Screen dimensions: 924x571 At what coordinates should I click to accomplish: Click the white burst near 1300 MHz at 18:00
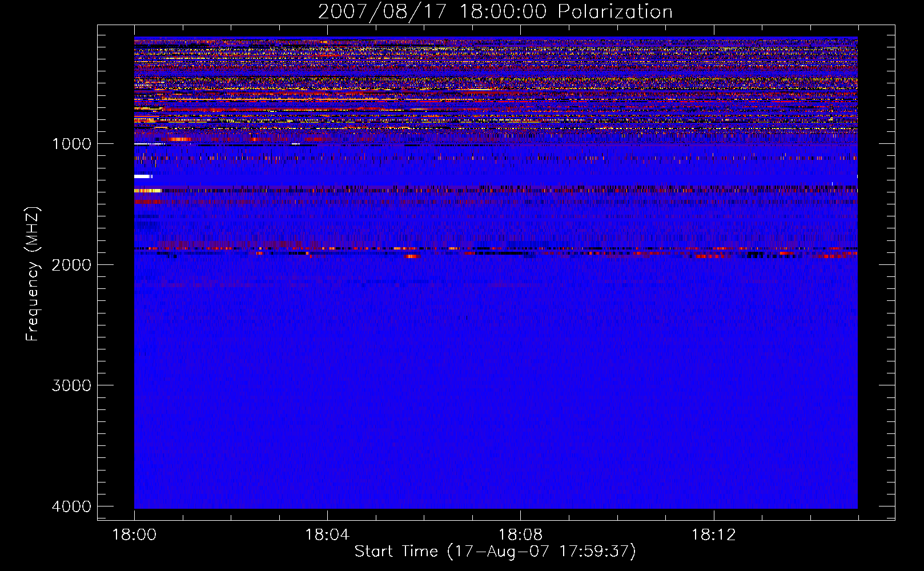[x=143, y=176]
